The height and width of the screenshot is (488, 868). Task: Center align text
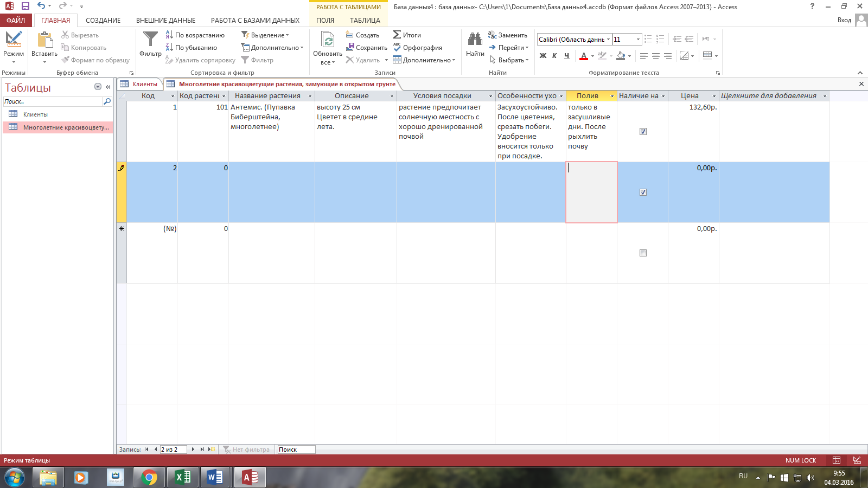[x=656, y=55]
